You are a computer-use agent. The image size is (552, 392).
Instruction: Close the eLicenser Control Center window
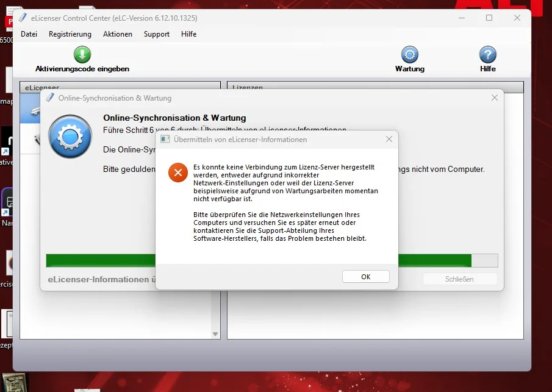click(517, 18)
